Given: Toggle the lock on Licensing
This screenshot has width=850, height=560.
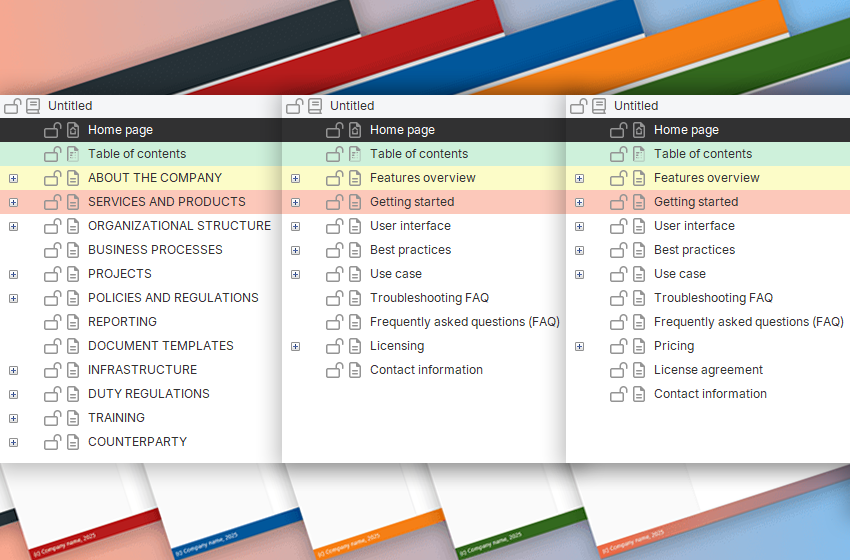Looking at the screenshot, I should click(334, 346).
